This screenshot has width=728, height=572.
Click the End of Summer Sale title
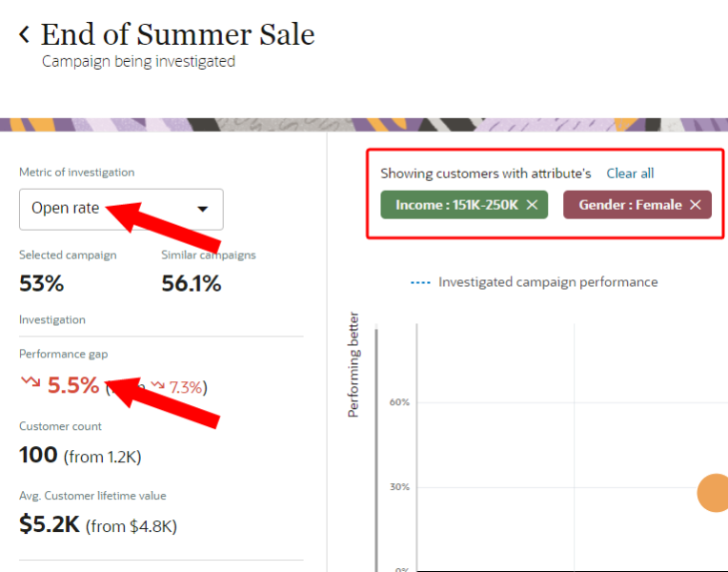(177, 35)
